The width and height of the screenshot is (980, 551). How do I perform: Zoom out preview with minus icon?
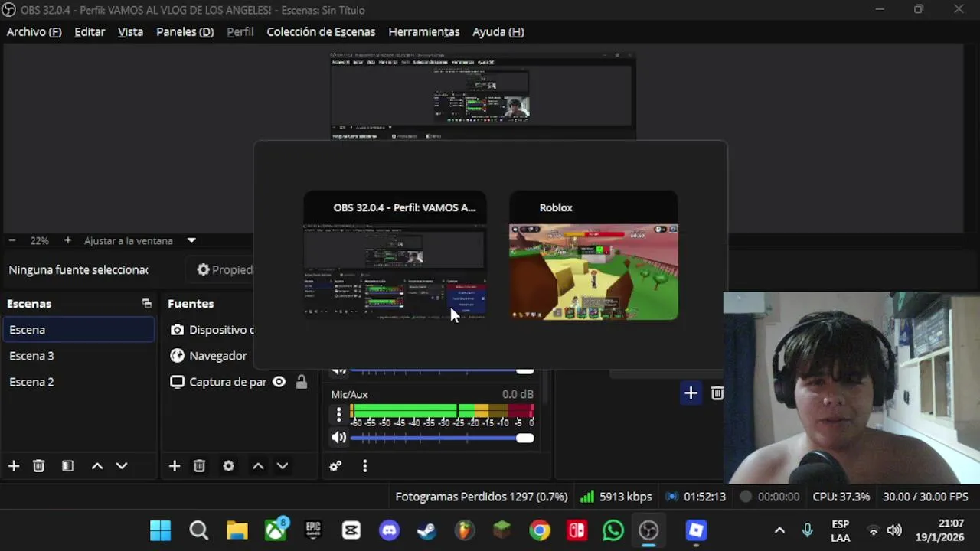pyautogui.click(x=11, y=240)
